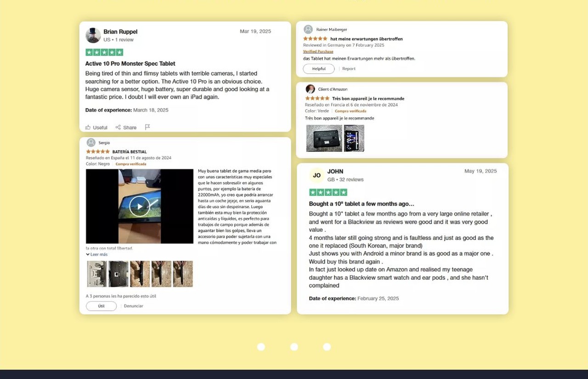Click Compra verificada in Client d'Amazon review

(x=351, y=111)
